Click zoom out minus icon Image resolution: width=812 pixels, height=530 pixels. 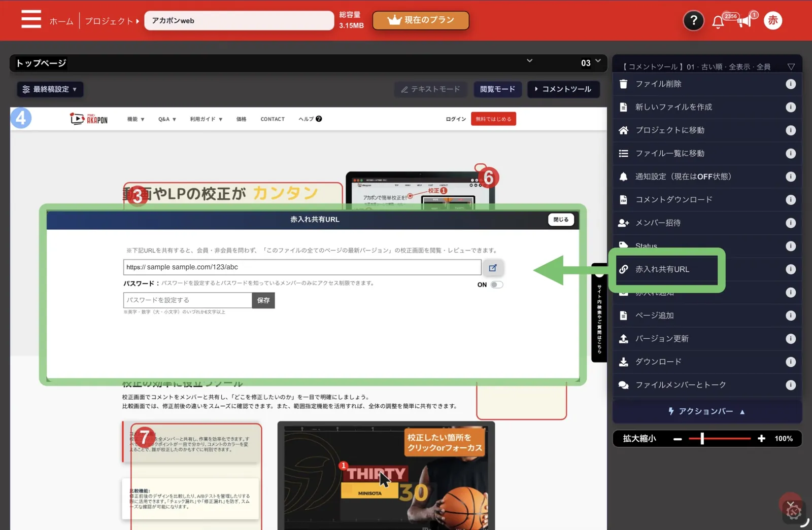678,439
